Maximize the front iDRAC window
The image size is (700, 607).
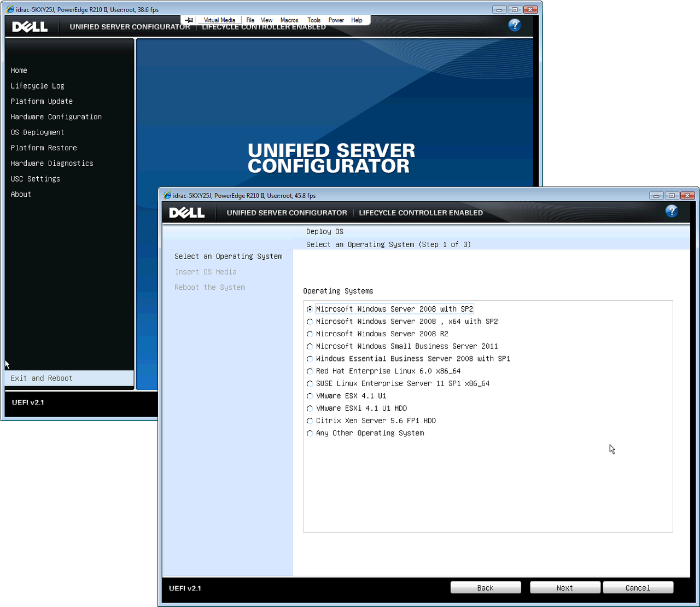point(672,195)
